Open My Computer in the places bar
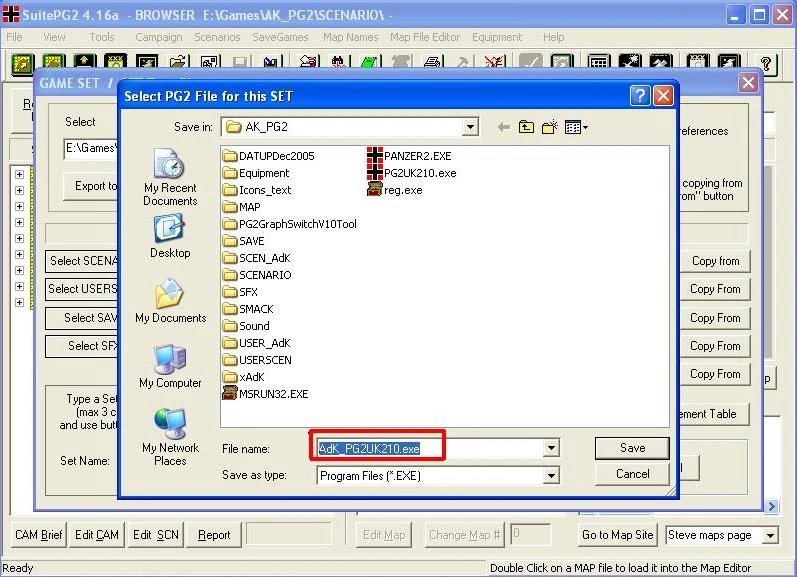The width and height of the screenshot is (797, 577). 170,366
